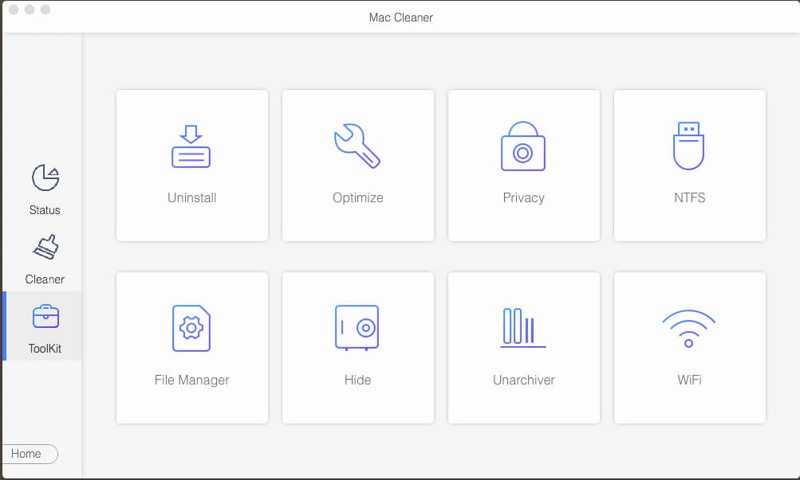Click the NTFS label text

tap(689, 197)
